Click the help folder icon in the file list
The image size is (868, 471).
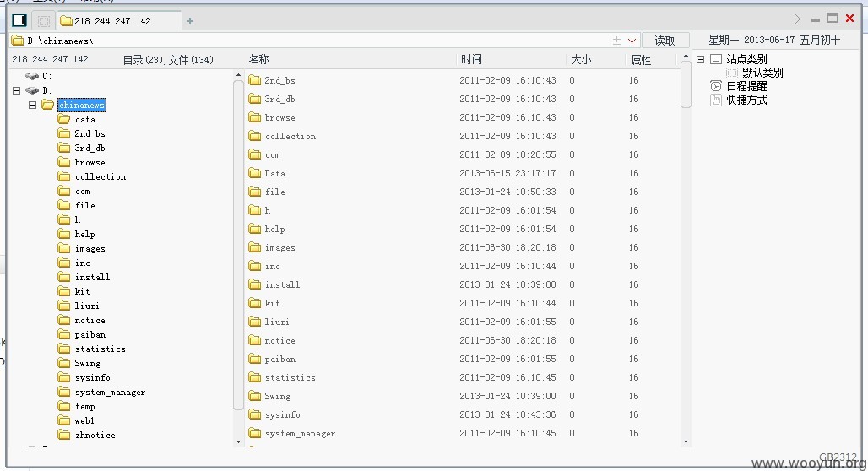pyautogui.click(x=255, y=229)
